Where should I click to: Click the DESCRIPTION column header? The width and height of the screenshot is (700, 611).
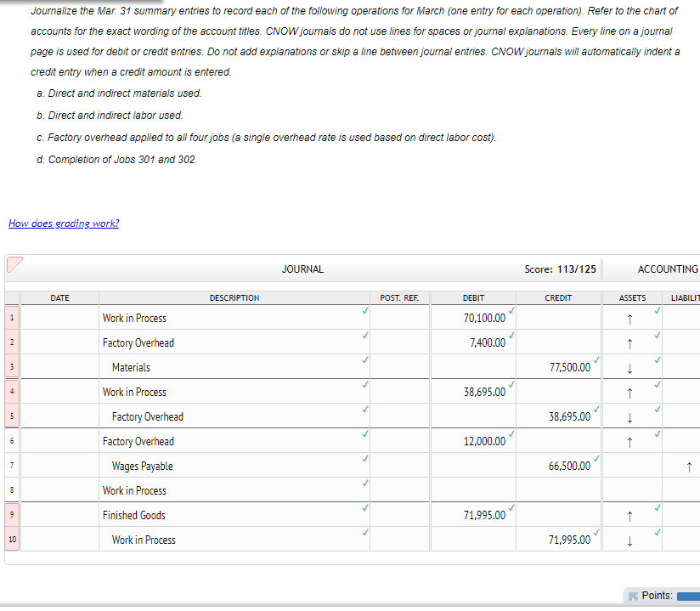click(x=234, y=298)
